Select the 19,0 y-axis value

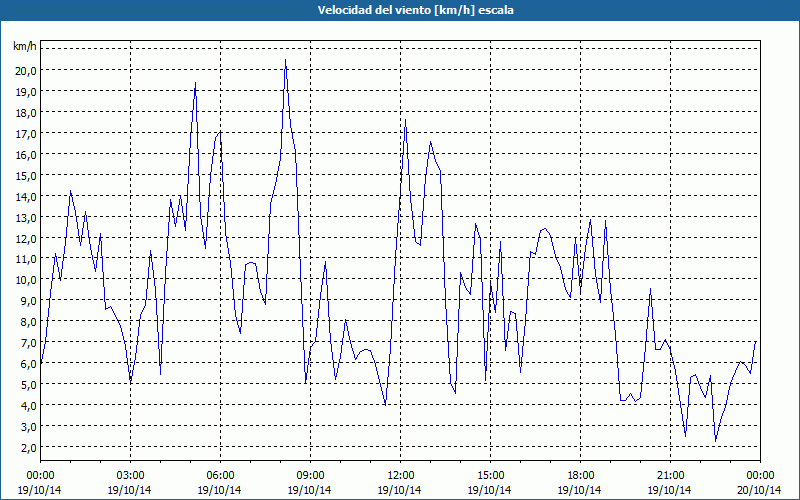point(26,92)
